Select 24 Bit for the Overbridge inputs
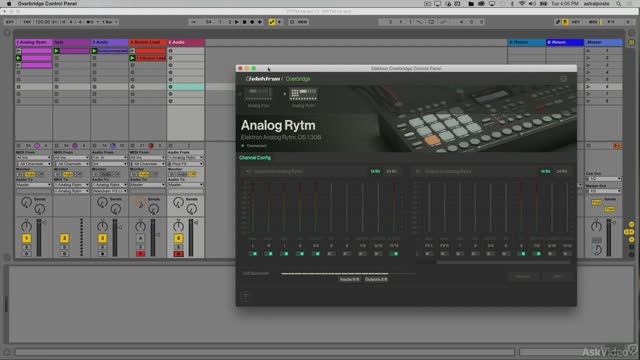 pyautogui.click(x=391, y=171)
